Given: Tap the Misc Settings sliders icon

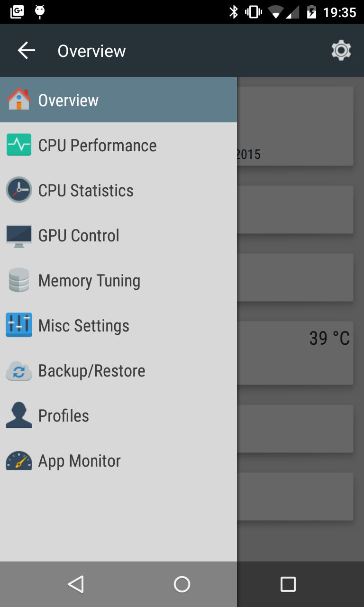Looking at the screenshot, I should pyautogui.click(x=19, y=325).
